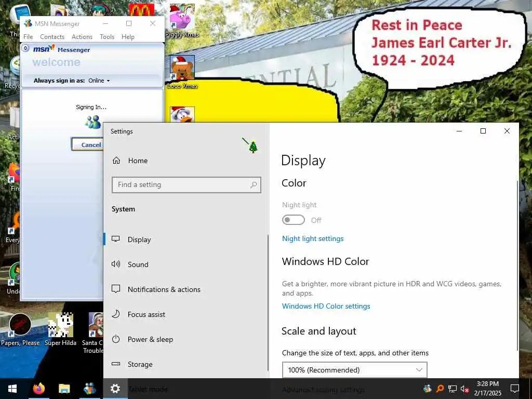Click the muted volume tray icon
This screenshot has height=399, width=532.
pyautogui.click(x=464, y=389)
